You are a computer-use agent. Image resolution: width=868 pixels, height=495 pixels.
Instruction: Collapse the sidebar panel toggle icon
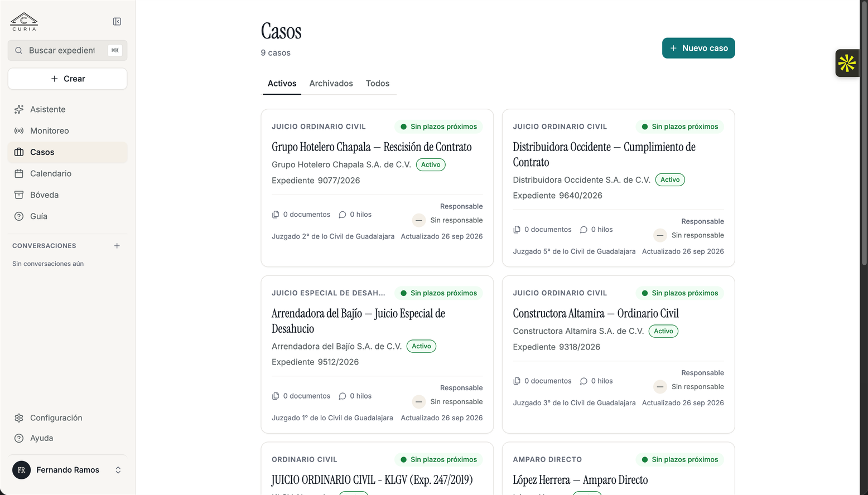point(117,22)
